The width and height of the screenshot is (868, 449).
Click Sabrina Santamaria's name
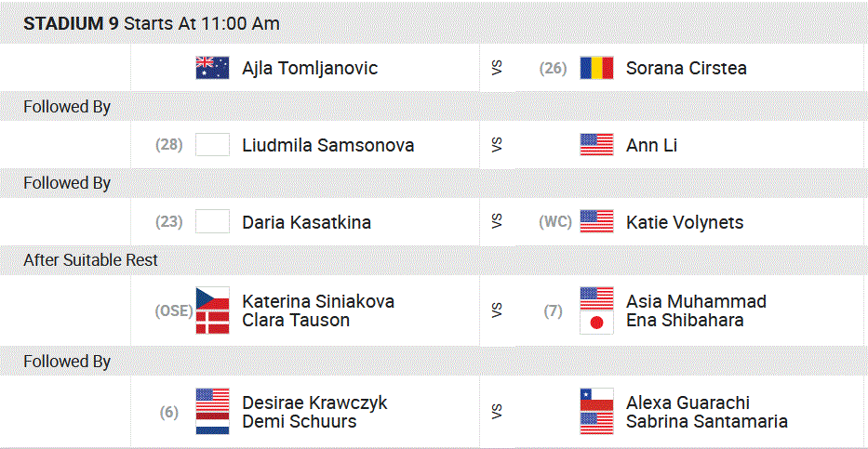point(706,422)
